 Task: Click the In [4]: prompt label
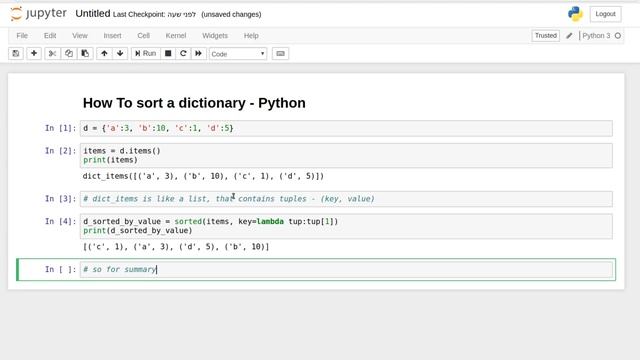60,222
